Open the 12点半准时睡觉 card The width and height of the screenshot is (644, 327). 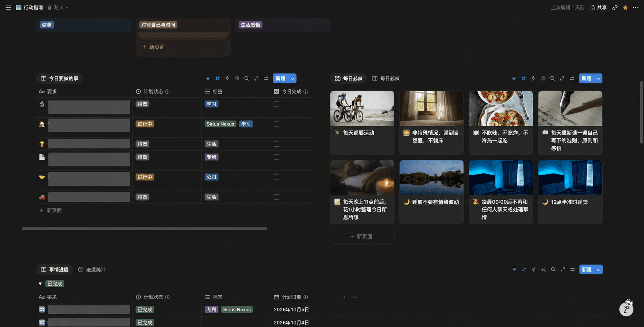[x=570, y=192]
